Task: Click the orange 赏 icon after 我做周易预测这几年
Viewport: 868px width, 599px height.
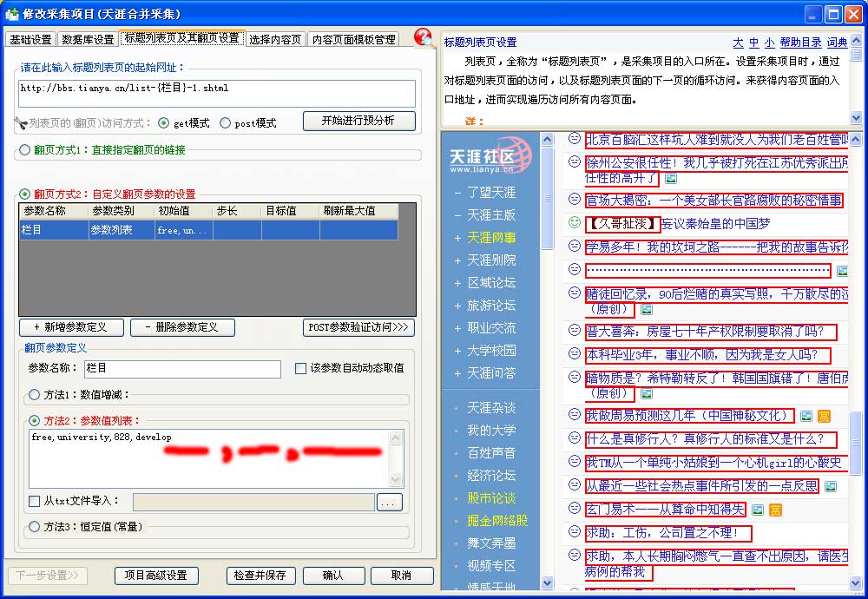Action: (825, 417)
